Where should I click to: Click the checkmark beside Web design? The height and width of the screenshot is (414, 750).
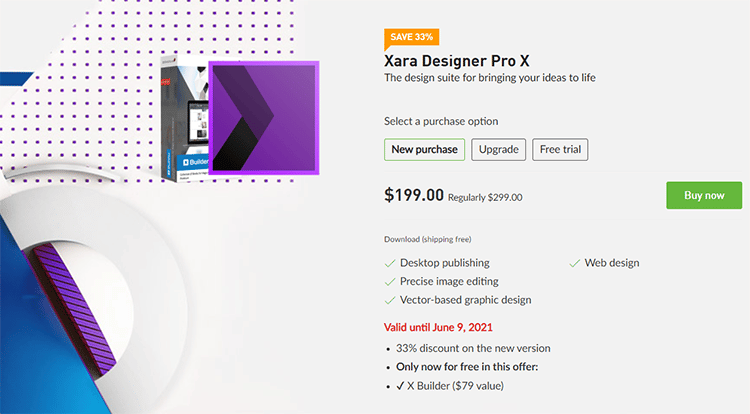(x=575, y=263)
